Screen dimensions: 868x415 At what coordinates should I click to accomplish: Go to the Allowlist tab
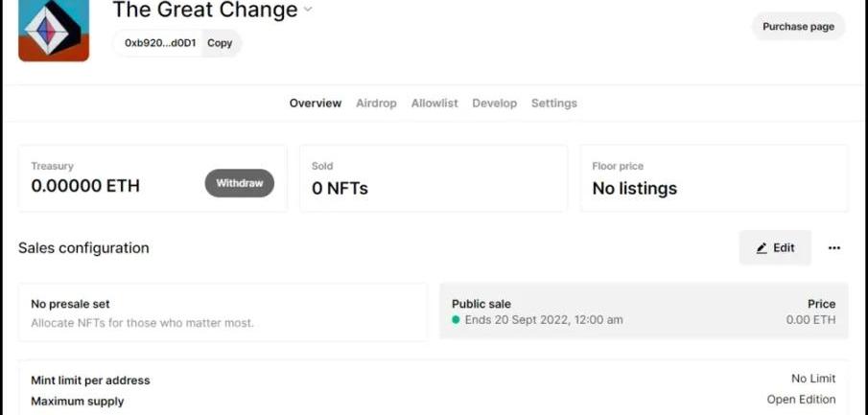coord(434,104)
